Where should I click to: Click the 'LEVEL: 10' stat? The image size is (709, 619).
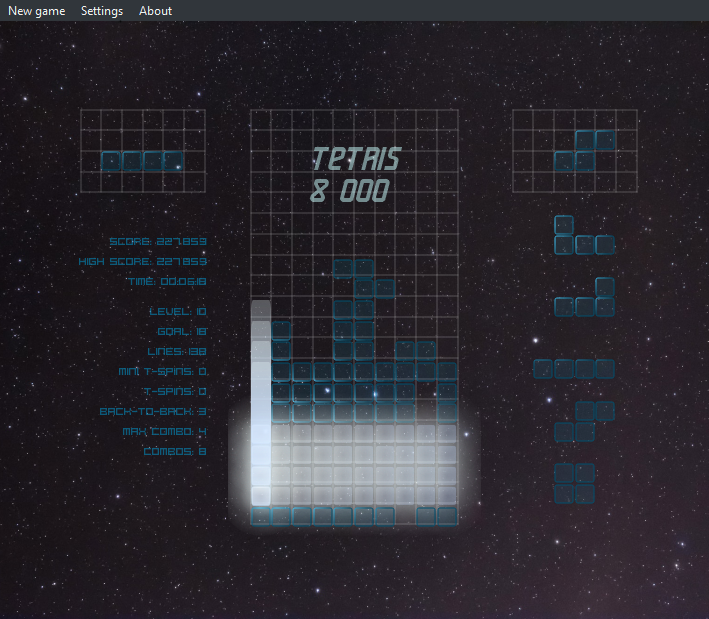click(x=178, y=311)
